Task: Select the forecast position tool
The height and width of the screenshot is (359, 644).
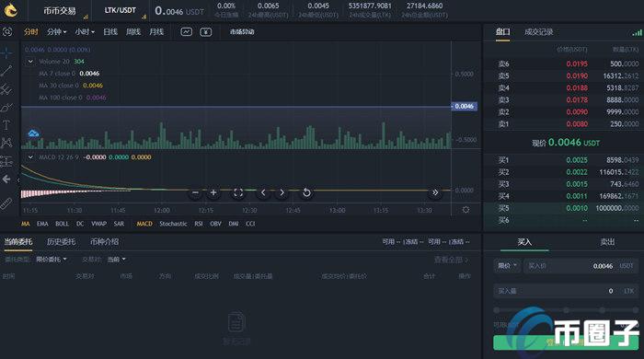Action: pyautogui.click(x=6, y=161)
